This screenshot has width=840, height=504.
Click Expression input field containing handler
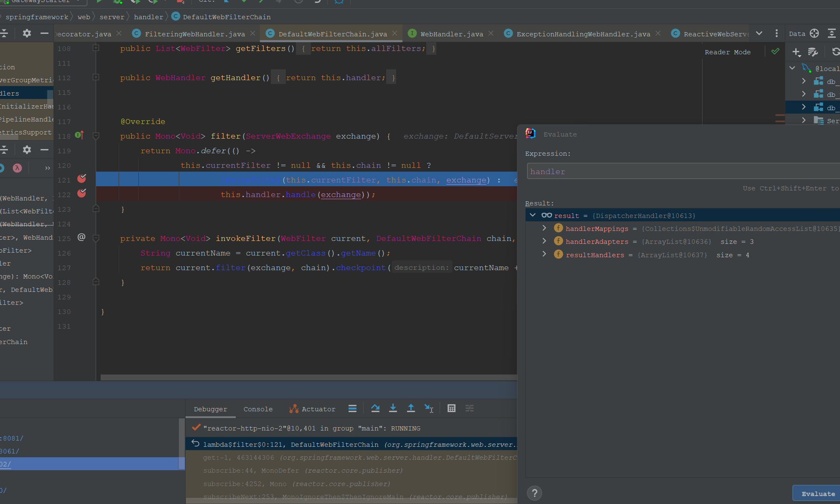pos(683,171)
